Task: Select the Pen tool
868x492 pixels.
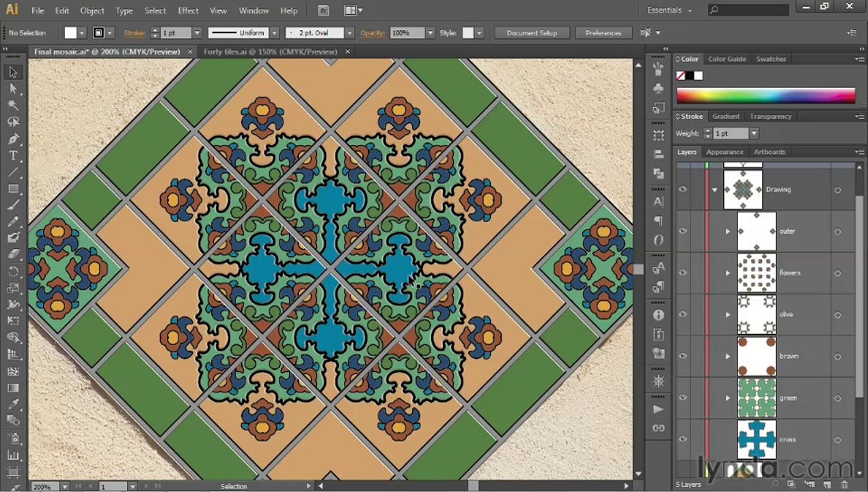Action: pyautogui.click(x=13, y=139)
